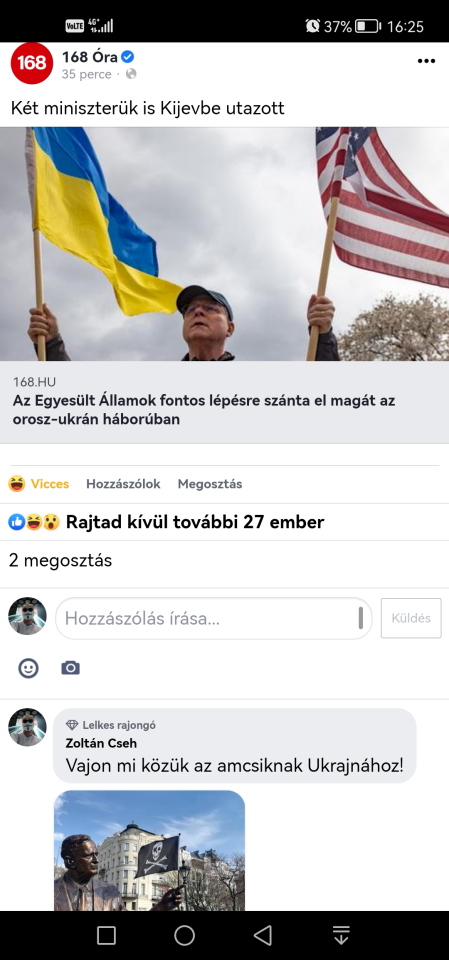Open the 2 megosztás shares list
This screenshot has width=449, height=960.
[60, 560]
